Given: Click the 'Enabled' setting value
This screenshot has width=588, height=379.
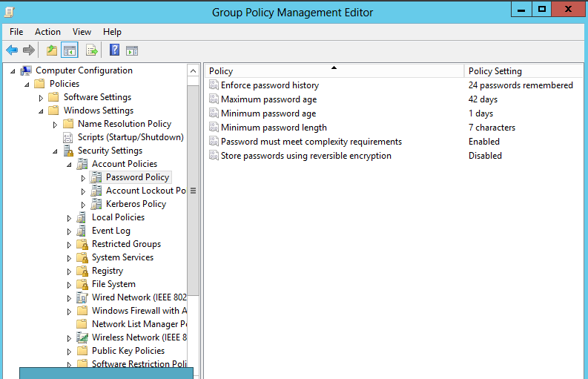Looking at the screenshot, I should pyautogui.click(x=483, y=142).
